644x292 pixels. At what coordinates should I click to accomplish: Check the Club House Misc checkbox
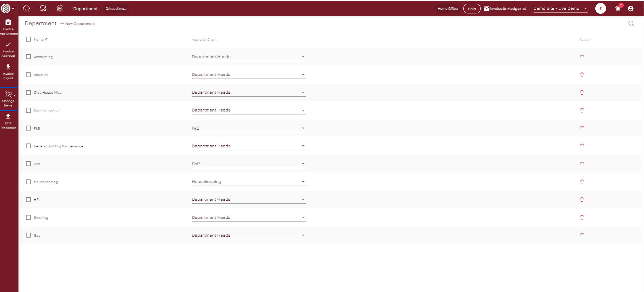pos(29,92)
